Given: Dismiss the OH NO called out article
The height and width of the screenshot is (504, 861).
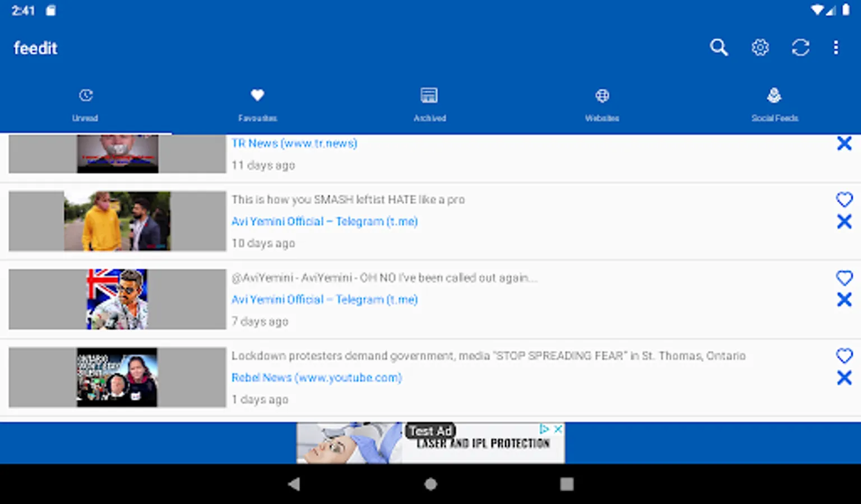Looking at the screenshot, I should 844,300.
